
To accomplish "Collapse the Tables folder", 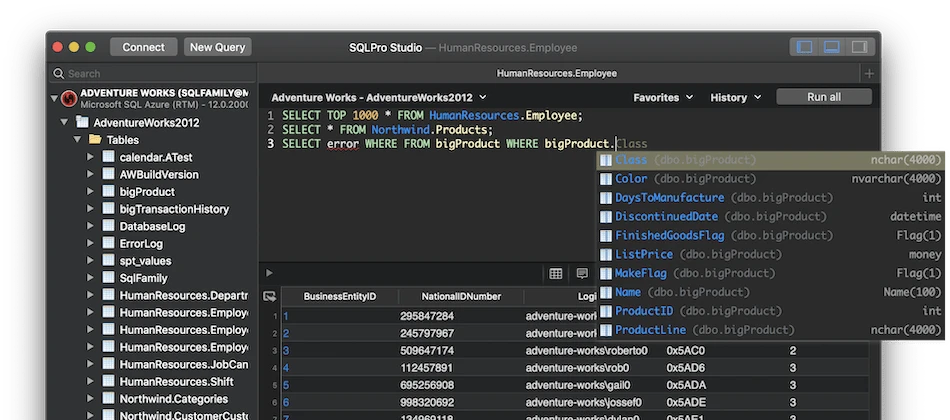I will pyautogui.click(x=79, y=140).
